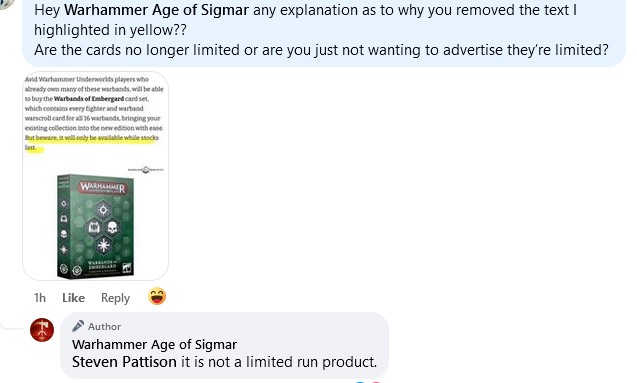
Task: Open the Steven Pattison mention in the reply
Action: click(x=124, y=362)
